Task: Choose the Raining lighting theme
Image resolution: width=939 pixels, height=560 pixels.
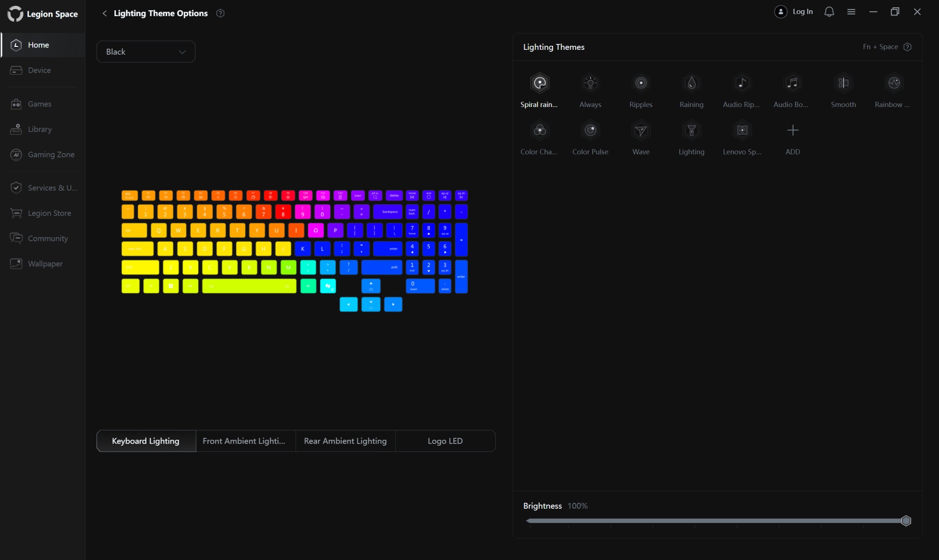Action: (691, 83)
